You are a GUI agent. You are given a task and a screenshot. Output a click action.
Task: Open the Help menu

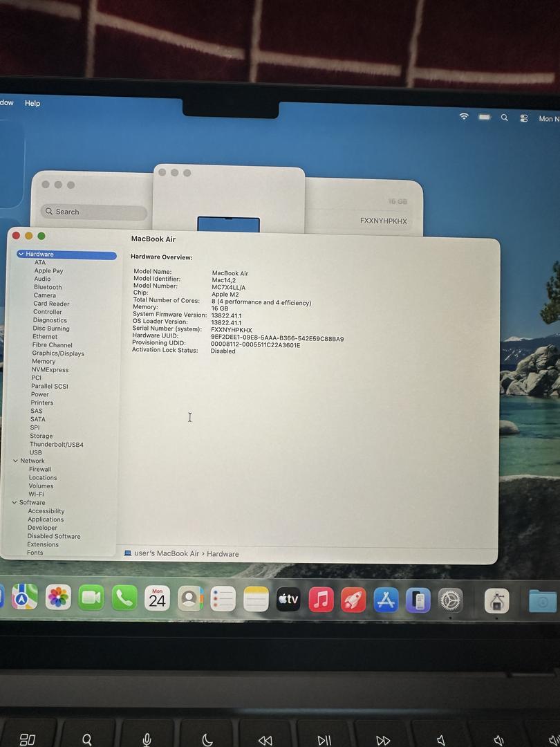pos(32,103)
